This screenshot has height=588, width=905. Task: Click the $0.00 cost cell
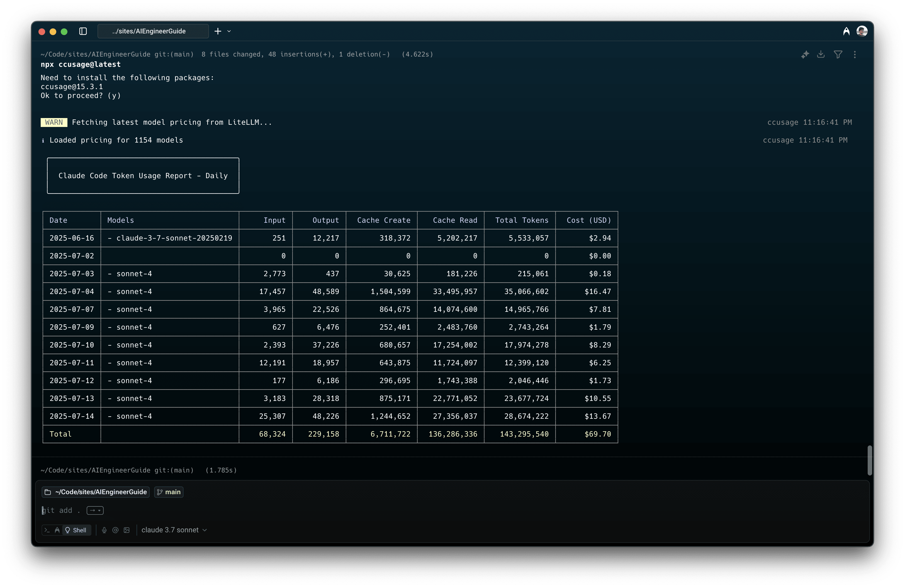pyautogui.click(x=600, y=256)
